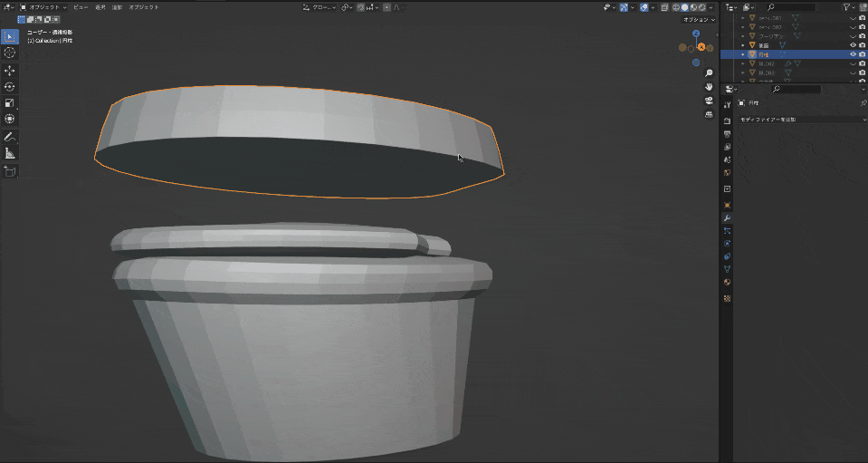Image resolution: width=868 pixels, height=463 pixels.
Task: Open the モディファイアーを追加 dropdown
Action: click(x=802, y=119)
